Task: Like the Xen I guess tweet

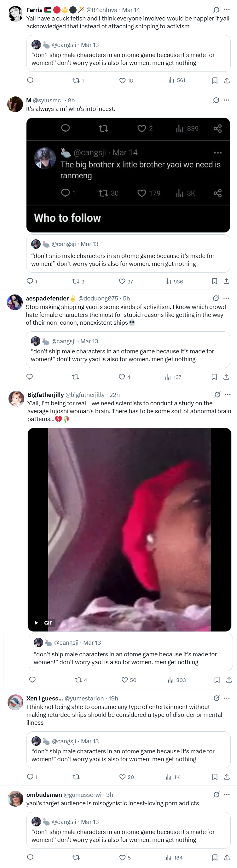Action: click(123, 777)
